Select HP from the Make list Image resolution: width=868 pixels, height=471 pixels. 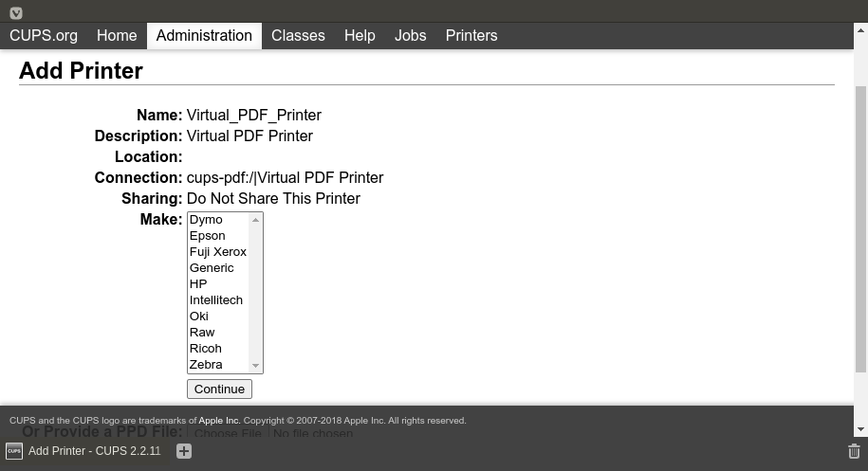pos(198,283)
